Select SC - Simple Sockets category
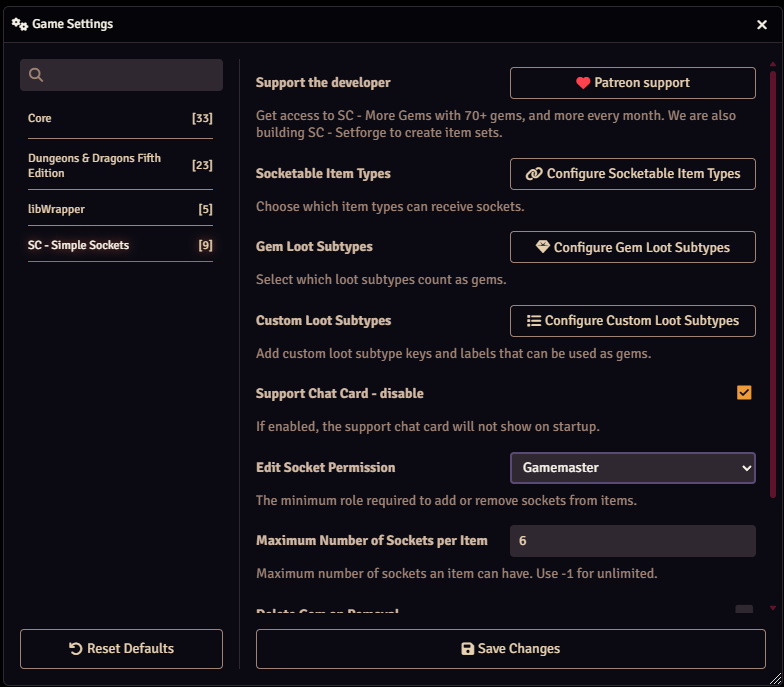Viewport: 784px width, 687px height. 120,245
